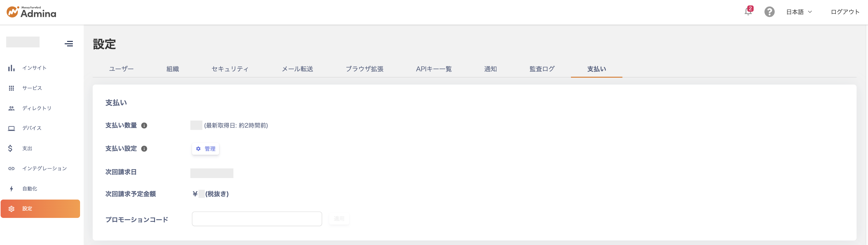This screenshot has width=868, height=245.
Task: Click the info icon beside 支払い設定
Action: click(144, 149)
